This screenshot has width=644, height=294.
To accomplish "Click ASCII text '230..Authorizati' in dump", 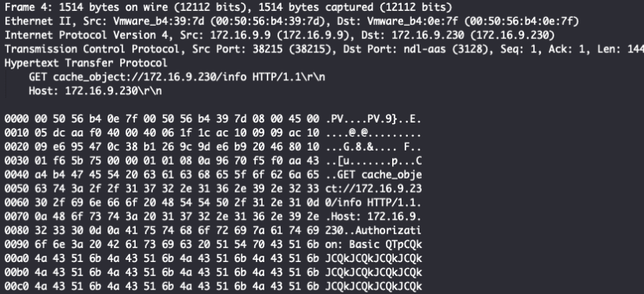I will coord(373,231).
